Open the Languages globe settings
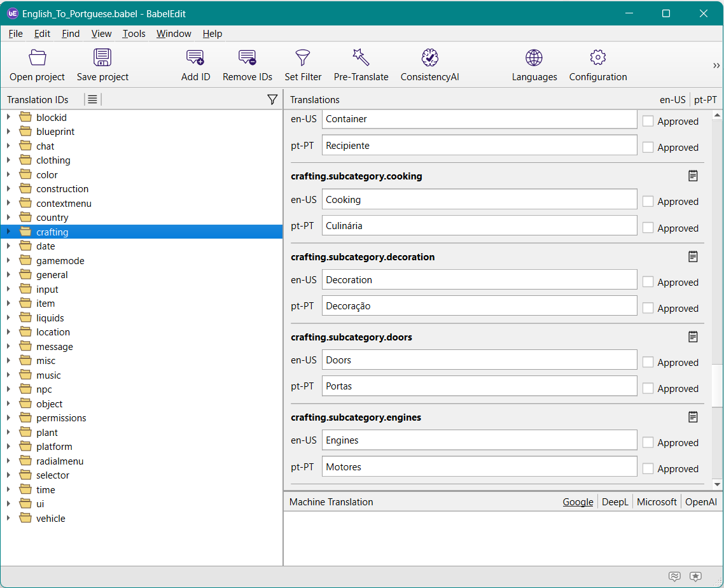The width and height of the screenshot is (724, 588). point(534,58)
